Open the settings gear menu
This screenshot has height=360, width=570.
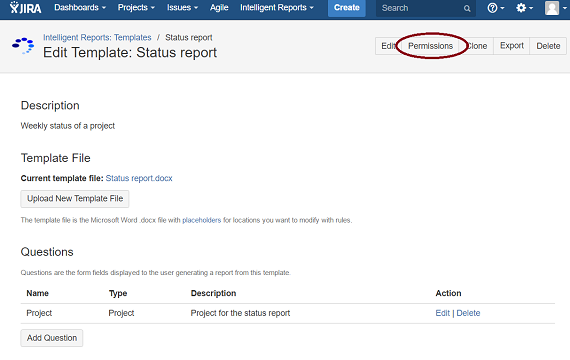pyautogui.click(x=524, y=8)
